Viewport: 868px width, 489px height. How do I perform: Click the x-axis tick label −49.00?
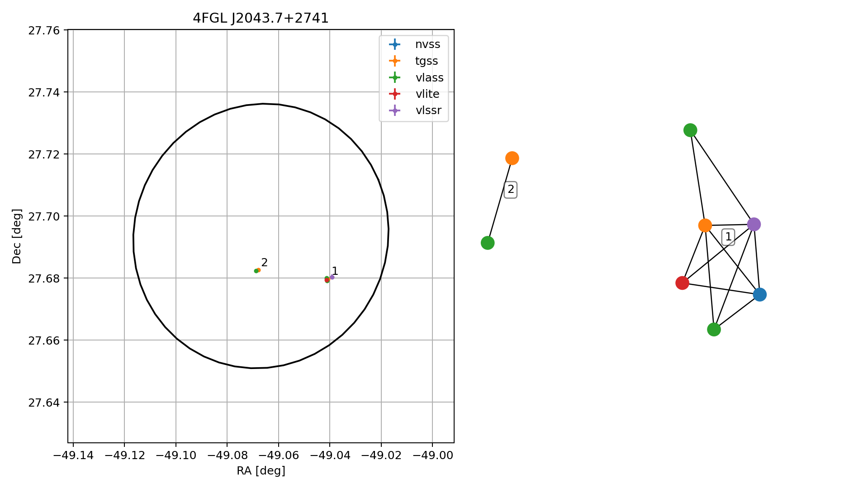pyautogui.click(x=432, y=455)
